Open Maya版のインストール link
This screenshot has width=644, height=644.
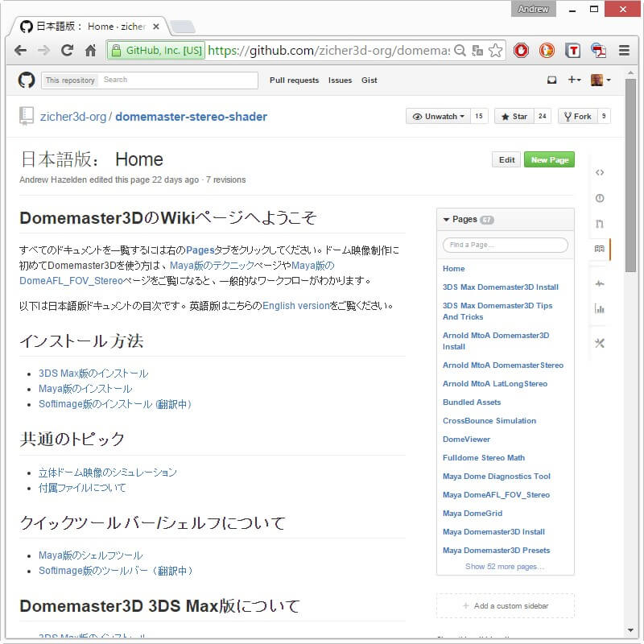(85, 389)
